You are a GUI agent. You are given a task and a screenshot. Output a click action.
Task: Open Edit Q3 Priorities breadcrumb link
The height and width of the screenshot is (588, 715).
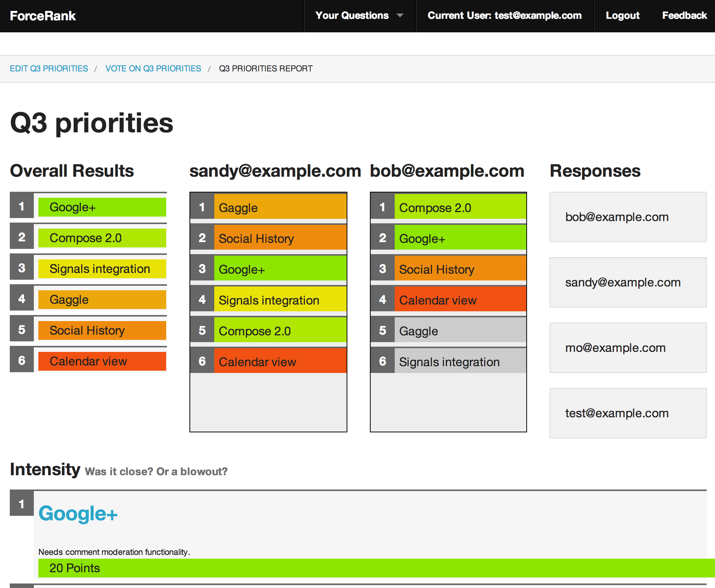[49, 68]
